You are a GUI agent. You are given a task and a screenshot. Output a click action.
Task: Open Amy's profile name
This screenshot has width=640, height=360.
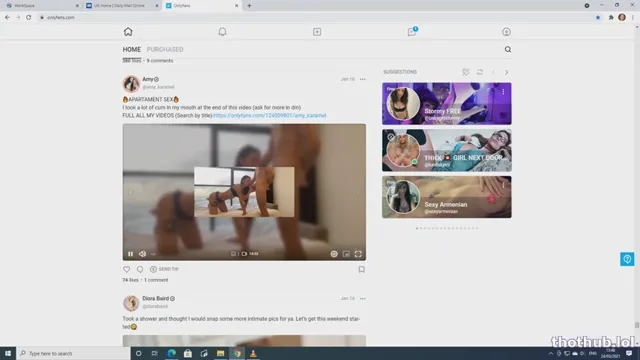pyautogui.click(x=148, y=79)
